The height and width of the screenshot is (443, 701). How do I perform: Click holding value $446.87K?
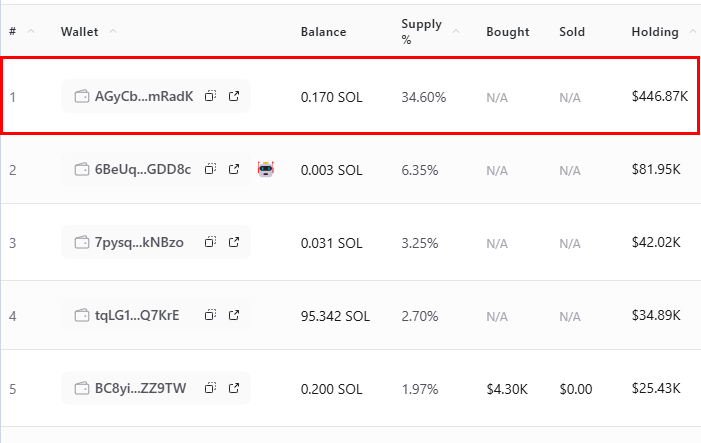click(659, 96)
